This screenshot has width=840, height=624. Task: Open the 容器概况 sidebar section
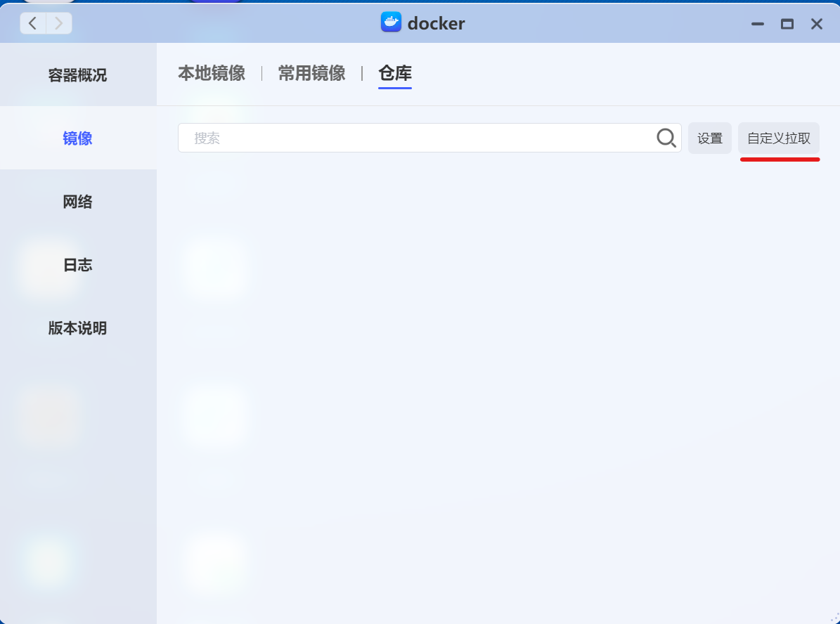coord(77,75)
